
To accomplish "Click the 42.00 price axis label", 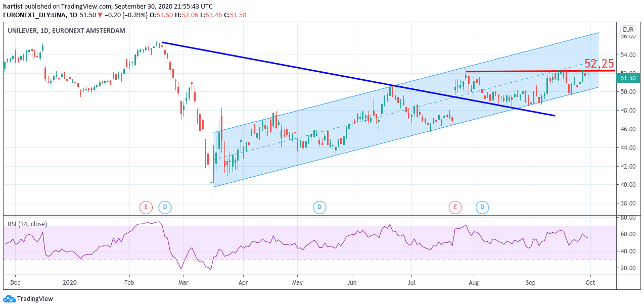I will [x=628, y=166].
